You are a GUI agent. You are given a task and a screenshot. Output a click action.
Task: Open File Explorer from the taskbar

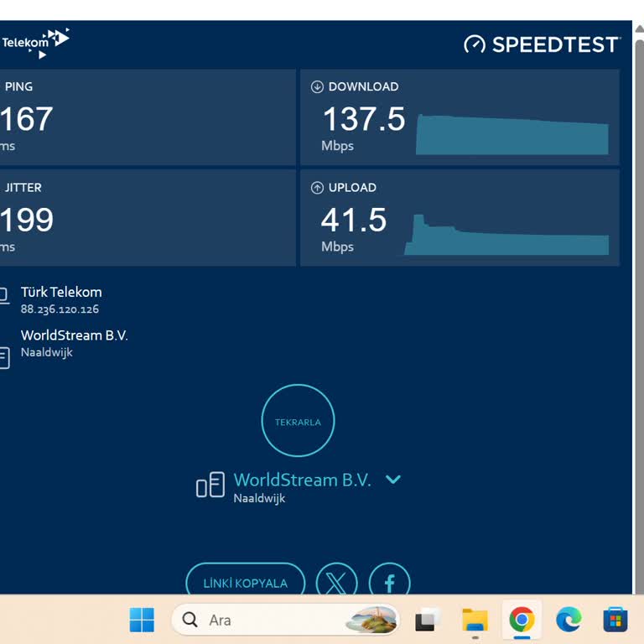pos(475,620)
